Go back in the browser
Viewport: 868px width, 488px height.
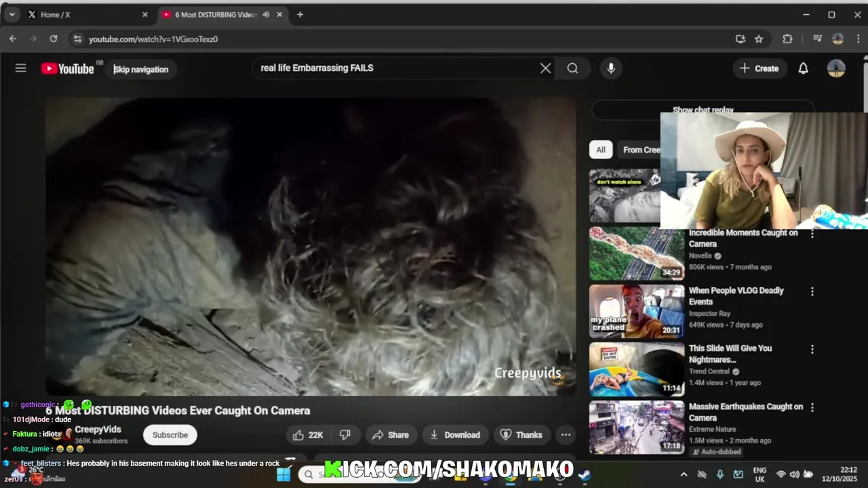13,39
